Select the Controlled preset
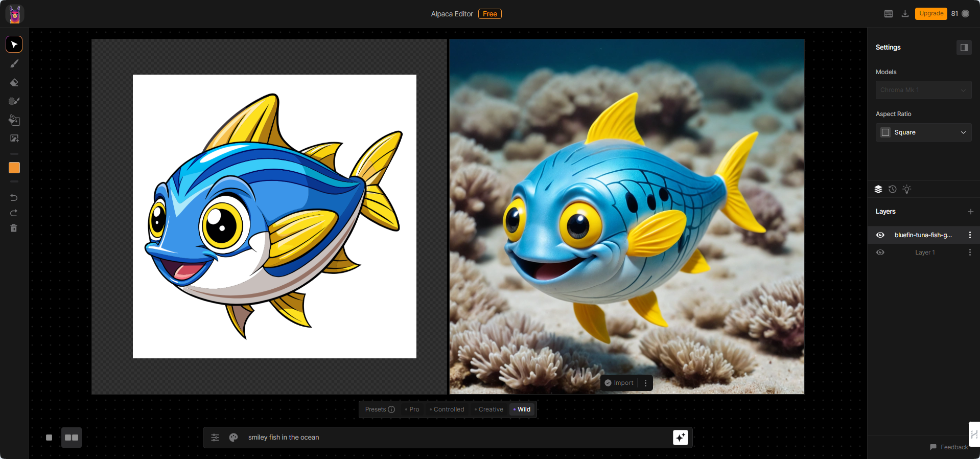The height and width of the screenshot is (459, 980). click(x=447, y=409)
